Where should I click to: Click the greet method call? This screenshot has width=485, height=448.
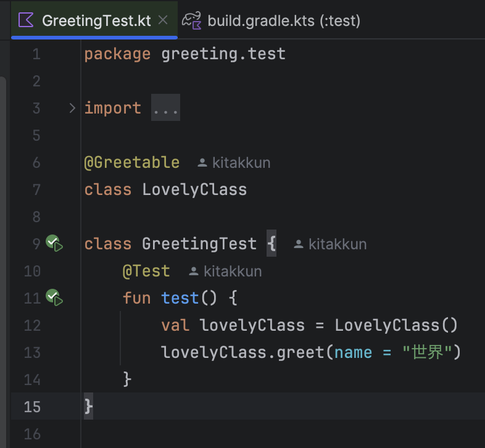[x=300, y=353]
